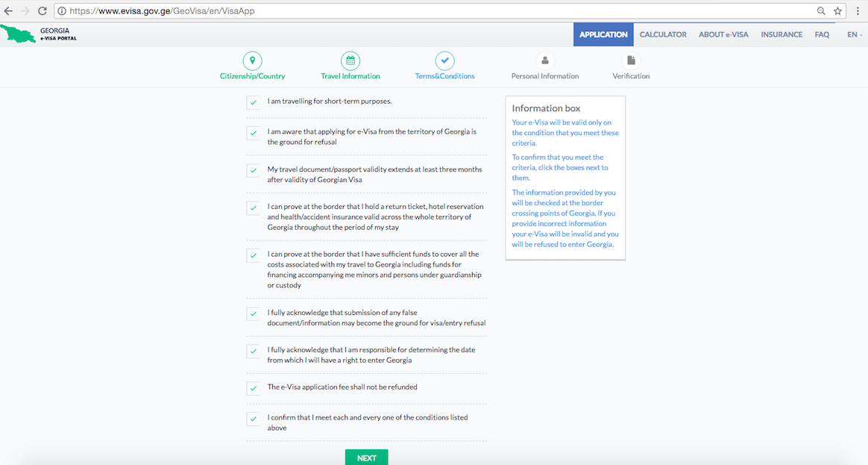Click the Travel Information calendar step icon
Viewport: 868px width, 465px height.
pos(350,60)
